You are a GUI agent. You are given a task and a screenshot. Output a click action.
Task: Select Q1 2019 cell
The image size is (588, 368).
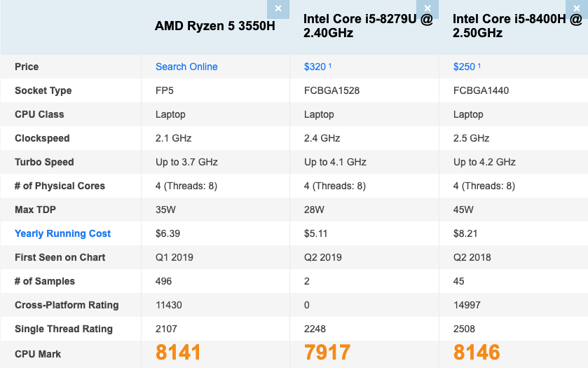coord(175,257)
